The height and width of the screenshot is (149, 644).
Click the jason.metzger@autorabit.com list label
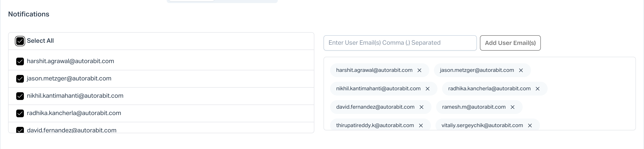point(69,78)
